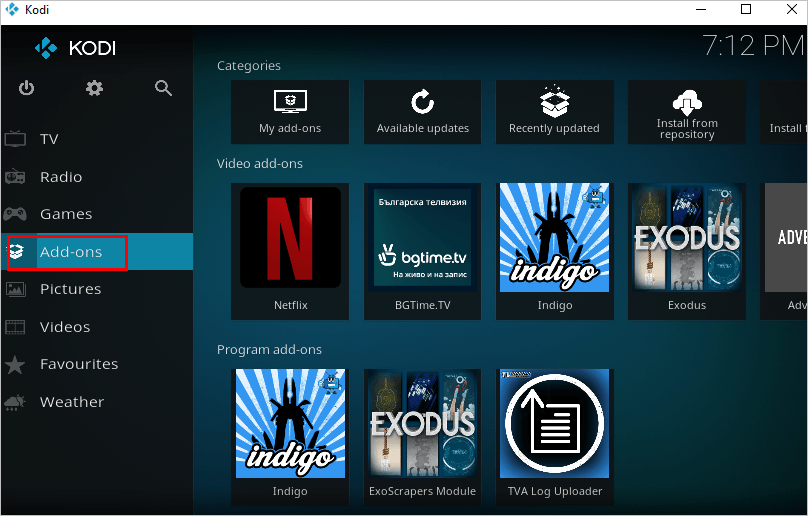Click the Pictures icon in sidebar

pyautogui.click(x=15, y=289)
